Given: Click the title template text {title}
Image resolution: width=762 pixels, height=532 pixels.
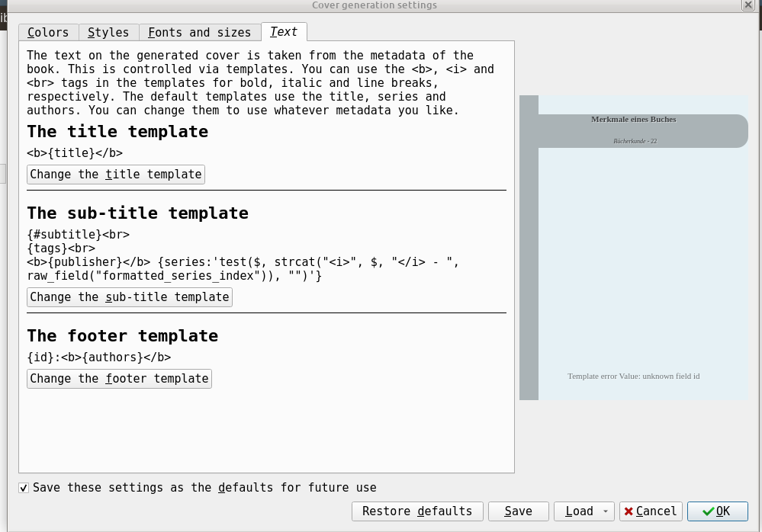Looking at the screenshot, I should [75, 152].
